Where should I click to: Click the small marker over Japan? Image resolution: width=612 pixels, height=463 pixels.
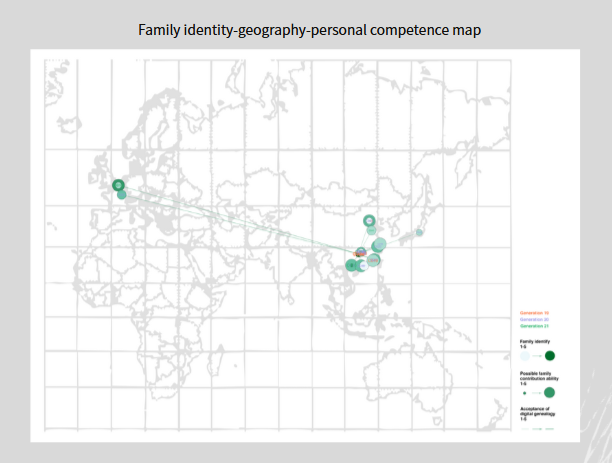[419, 232]
